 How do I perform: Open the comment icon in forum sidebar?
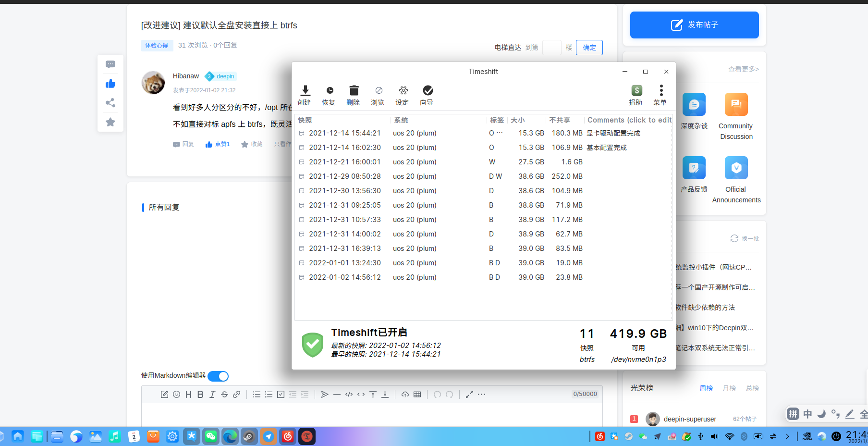point(110,64)
